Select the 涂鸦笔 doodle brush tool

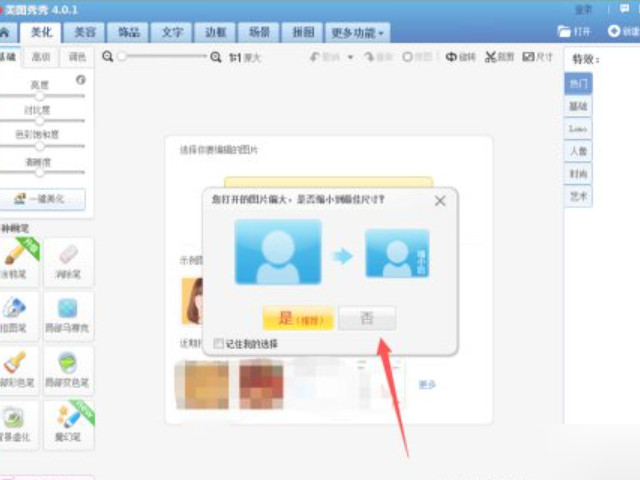[x=18, y=262]
